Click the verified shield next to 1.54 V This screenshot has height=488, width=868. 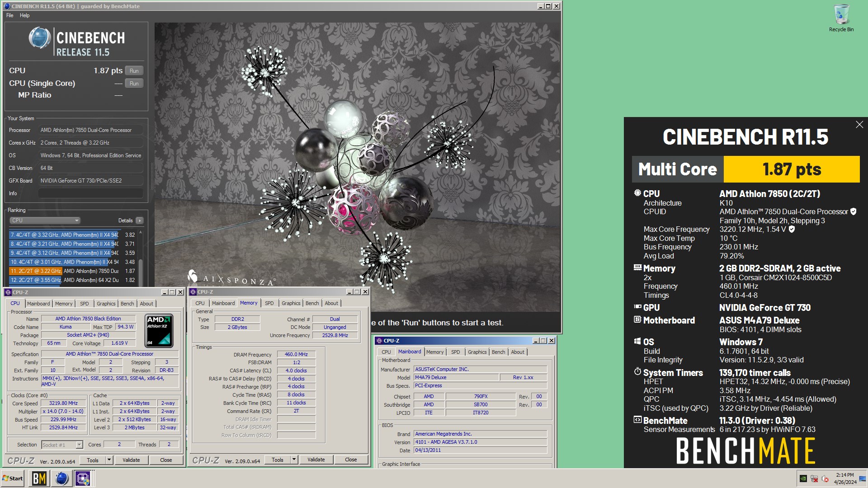(792, 229)
